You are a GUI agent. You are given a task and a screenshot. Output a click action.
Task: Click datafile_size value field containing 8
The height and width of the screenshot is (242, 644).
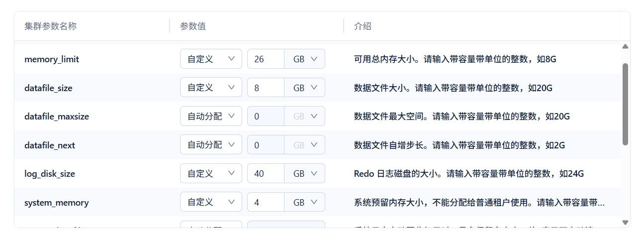pyautogui.click(x=266, y=88)
